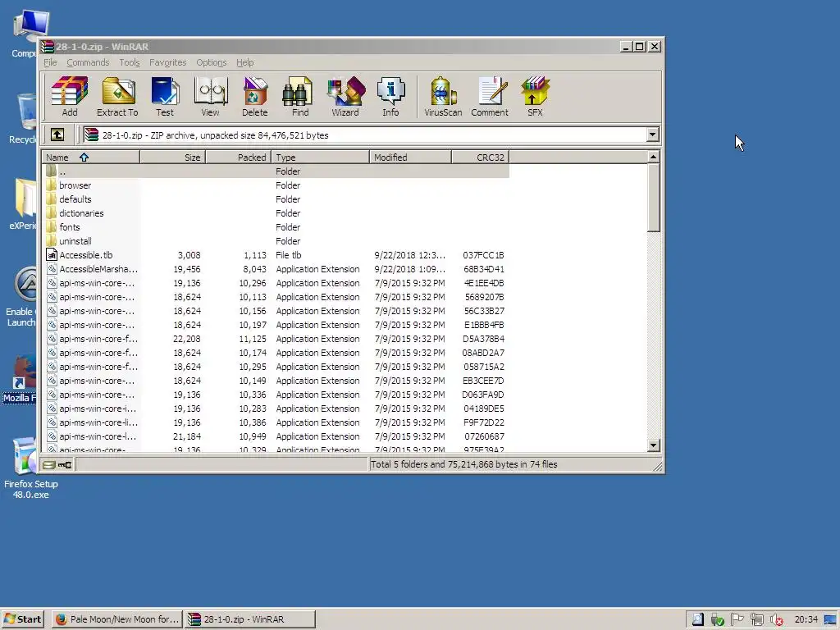Open the Computer desktop icon
Viewport: 840px width, 630px height.
pyautogui.click(x=27, y=33)
